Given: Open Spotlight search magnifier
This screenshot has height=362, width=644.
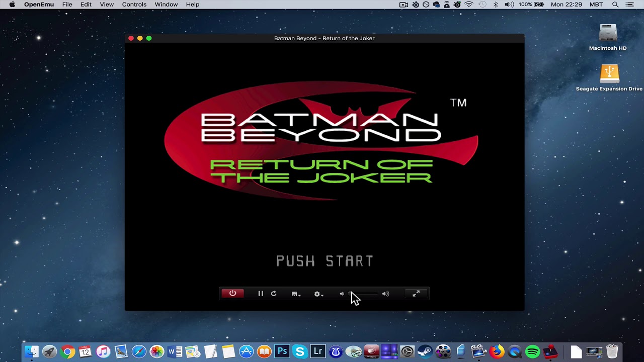Looking at the screenshot, I should [615, 5].
